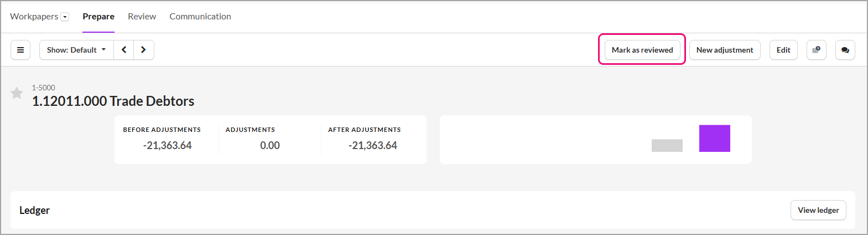Screen dimensions: 868x235
Task: Go to the next workpaper arrow
Action: (x=144, y=50)
